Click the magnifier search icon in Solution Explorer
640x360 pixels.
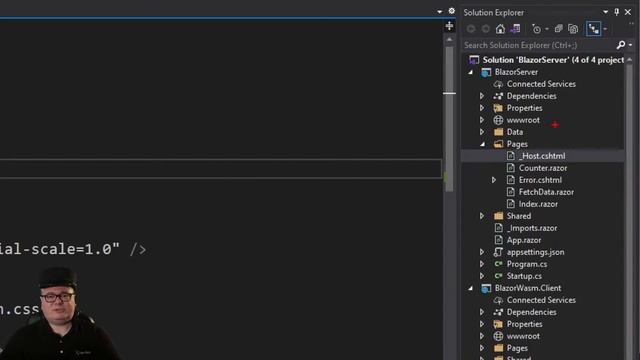click(621, 45)
